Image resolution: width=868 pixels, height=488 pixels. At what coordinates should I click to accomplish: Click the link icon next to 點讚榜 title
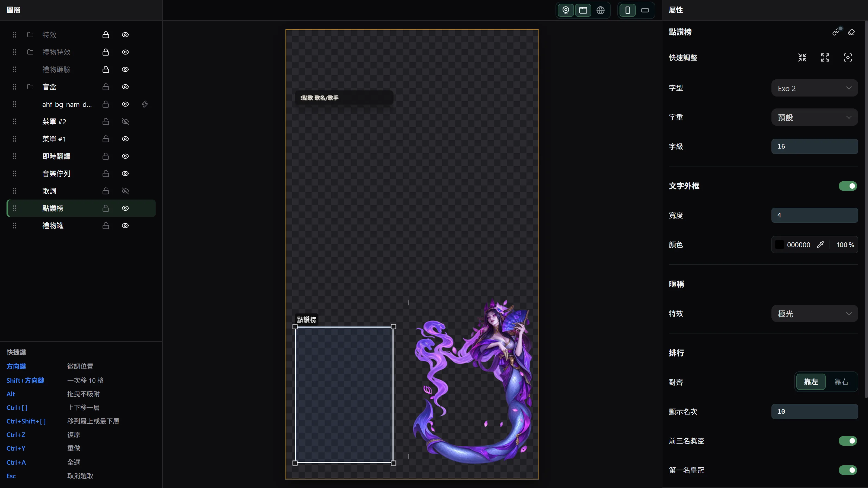pos(836,32)
